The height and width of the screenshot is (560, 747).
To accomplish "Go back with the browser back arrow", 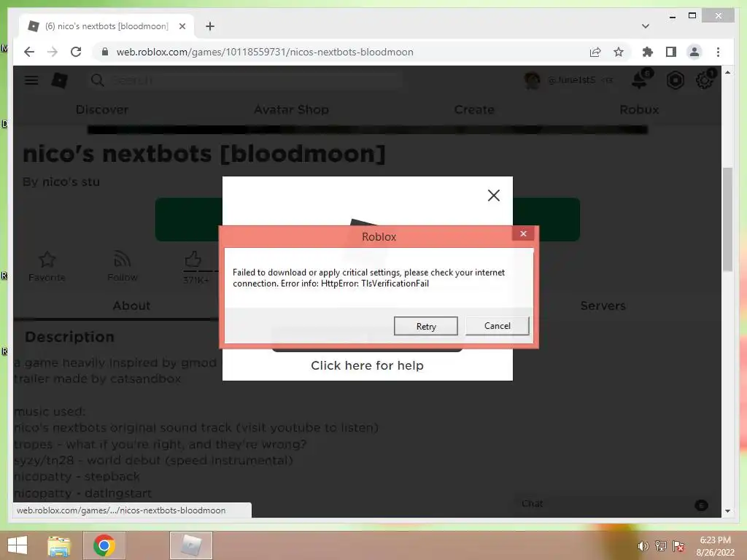I will tap(29, 52).
